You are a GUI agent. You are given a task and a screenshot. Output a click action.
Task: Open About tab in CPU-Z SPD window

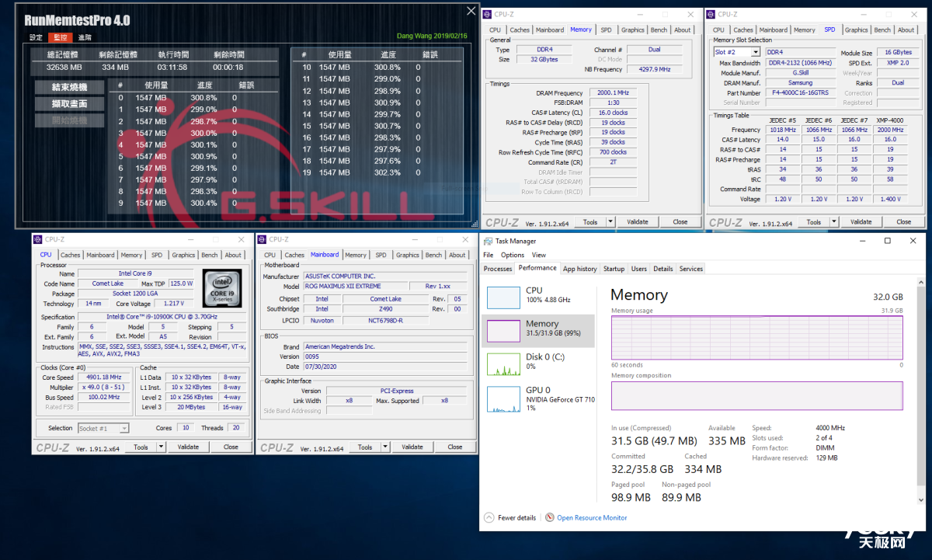coord(906,30)
